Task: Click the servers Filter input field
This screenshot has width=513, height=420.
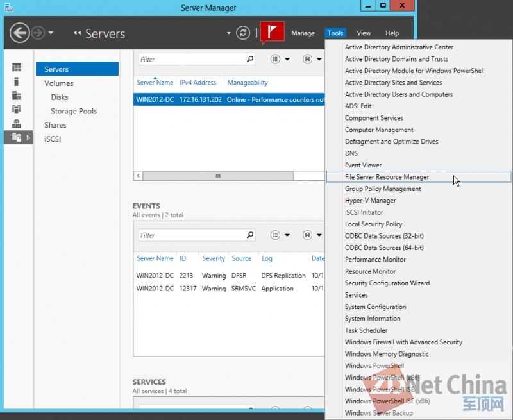Action: coord(192,59)
